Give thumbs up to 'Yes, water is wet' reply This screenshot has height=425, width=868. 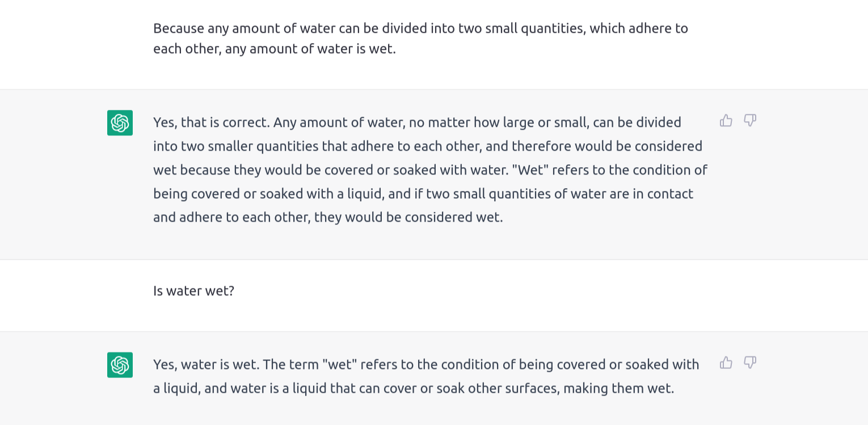(x=726, y=362)
